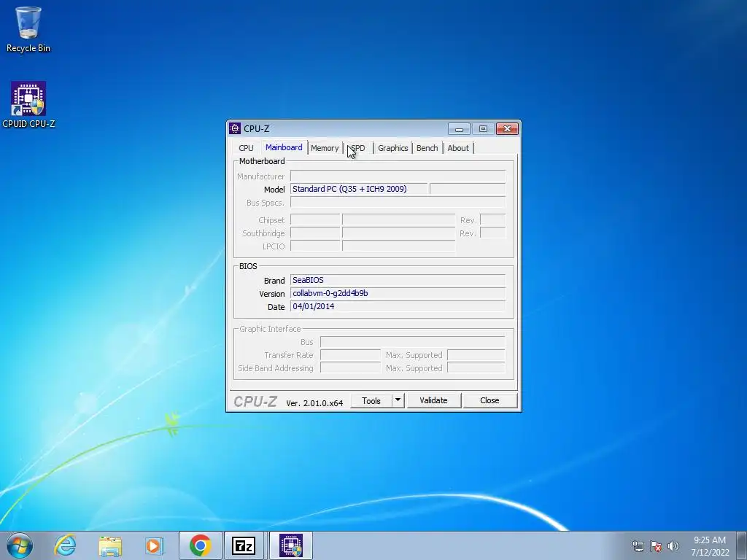Click the Validate button

pos(433,400)
